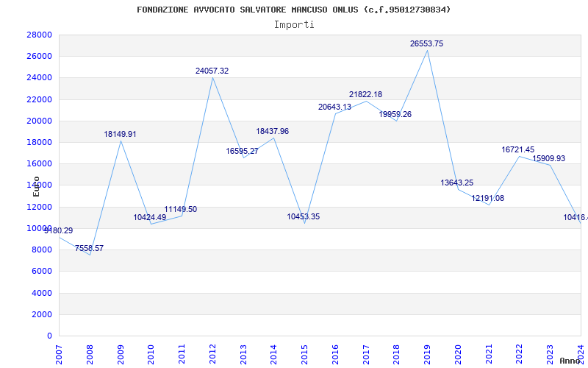588x368 pixels.
Task: Click the 2007 x-axis year label
Action: [x=60, y=355]
